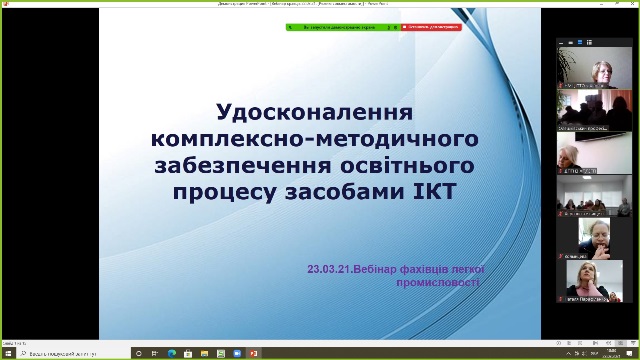Open Zoom from the taskbar
This screenshot has height=360, width=640.
[237, 353]
